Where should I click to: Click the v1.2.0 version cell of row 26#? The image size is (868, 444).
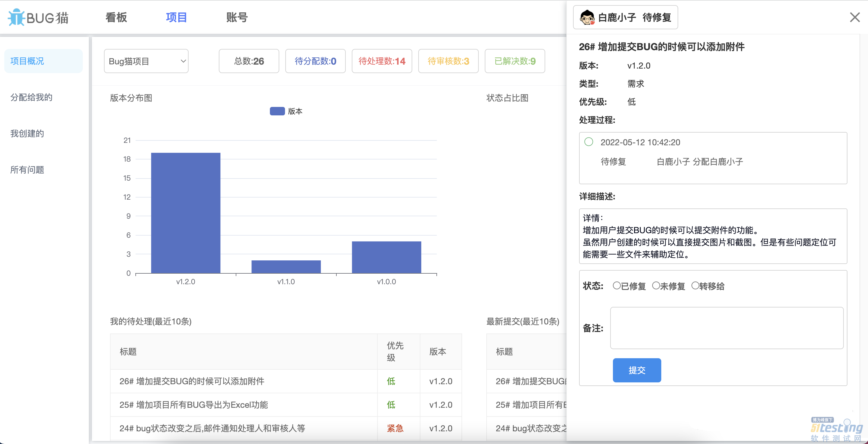coord(441,381)
